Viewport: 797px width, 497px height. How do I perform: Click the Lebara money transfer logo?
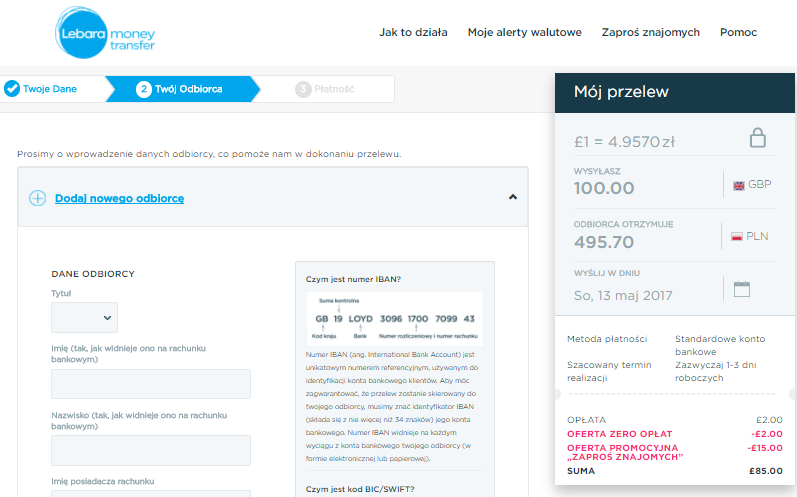pyautogui.click(x=105, y=33)
